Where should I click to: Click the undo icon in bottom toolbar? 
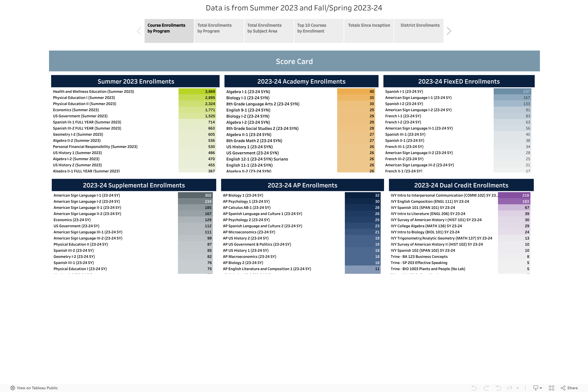pyautogui.click(x=474, y=388)
